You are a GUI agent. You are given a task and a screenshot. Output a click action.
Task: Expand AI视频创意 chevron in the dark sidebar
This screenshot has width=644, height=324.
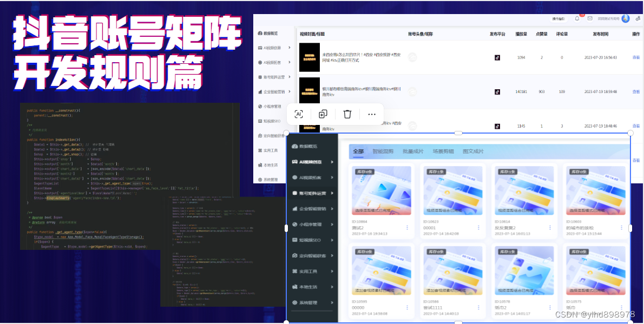coord(331,162)
